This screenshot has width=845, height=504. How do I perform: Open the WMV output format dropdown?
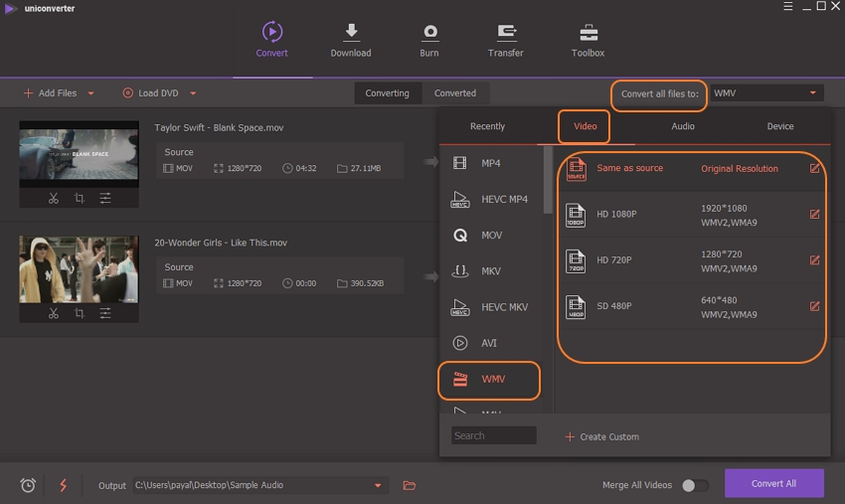pyautogui.click(x=766, y=93)
